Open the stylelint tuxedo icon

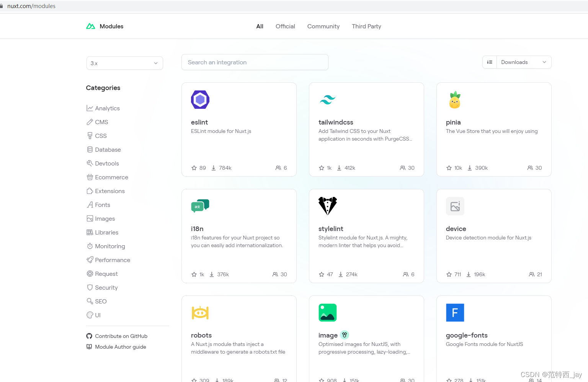point(327,206)
